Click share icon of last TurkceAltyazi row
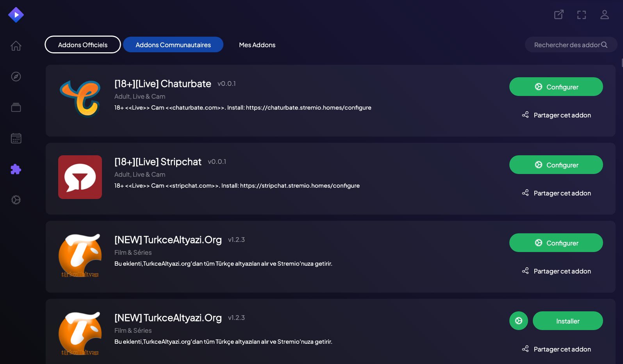 pos(525,349)
